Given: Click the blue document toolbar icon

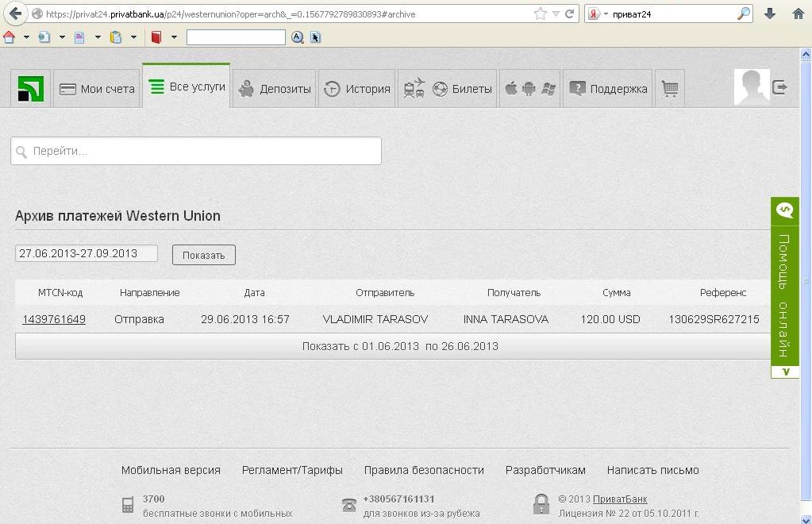Looking at the screenshot, I should [x=44, y=37].
